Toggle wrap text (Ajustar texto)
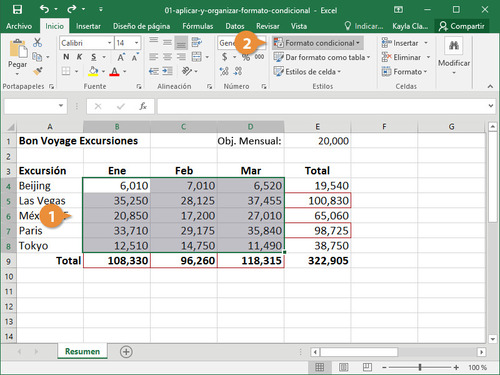The image size is (500, 375). (197, 42)
